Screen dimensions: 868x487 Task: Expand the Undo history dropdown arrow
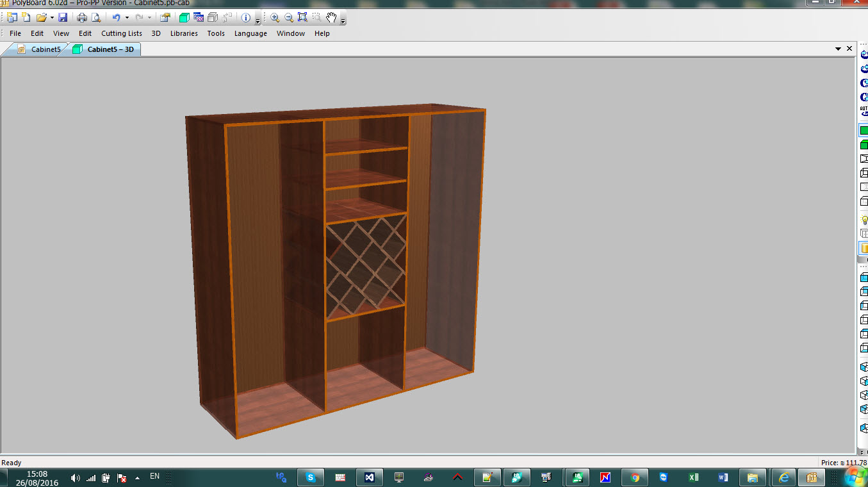click(127, 18)
